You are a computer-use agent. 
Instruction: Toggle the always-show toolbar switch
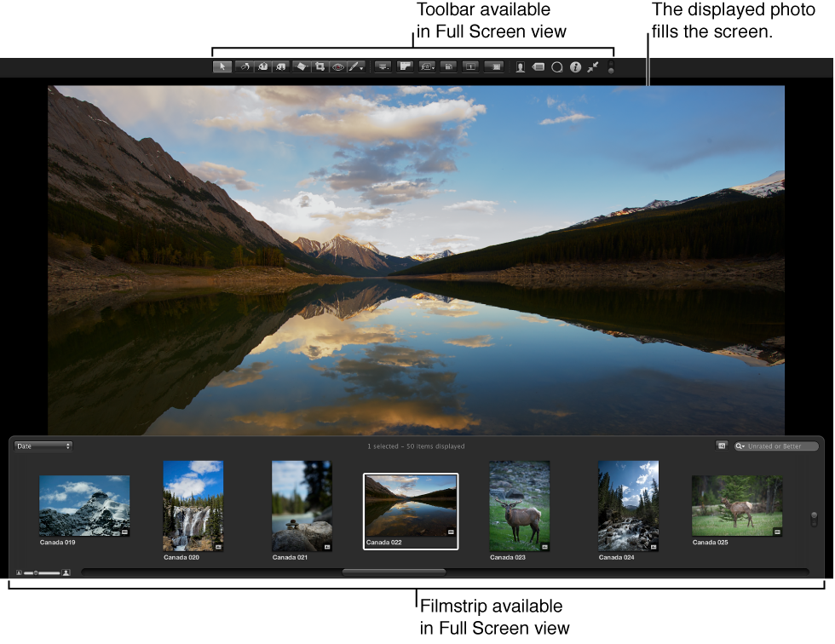pyautogui.click(x=611, y=67)
